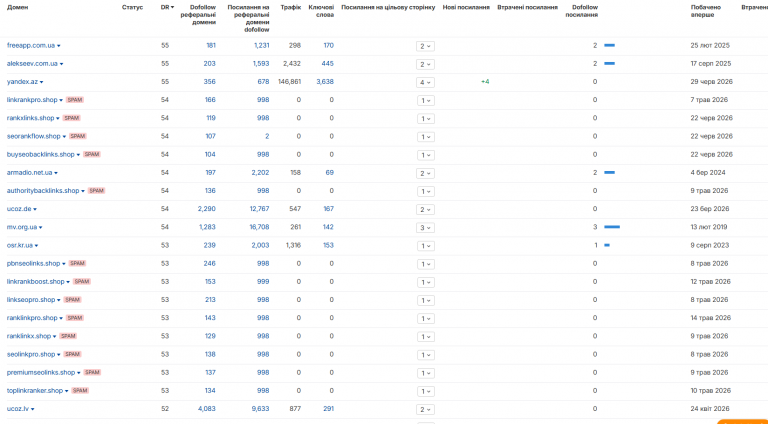Click the SPAM tag on linkrankboost.shop
Viewport: 768px width, 424px height.
pyautogui.click(x=82, y=282)
